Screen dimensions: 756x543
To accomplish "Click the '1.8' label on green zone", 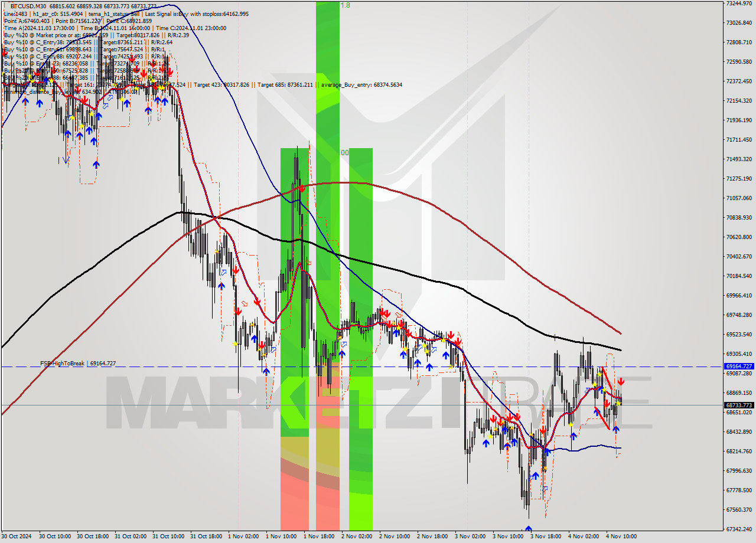I will click(x=346, y=5).
